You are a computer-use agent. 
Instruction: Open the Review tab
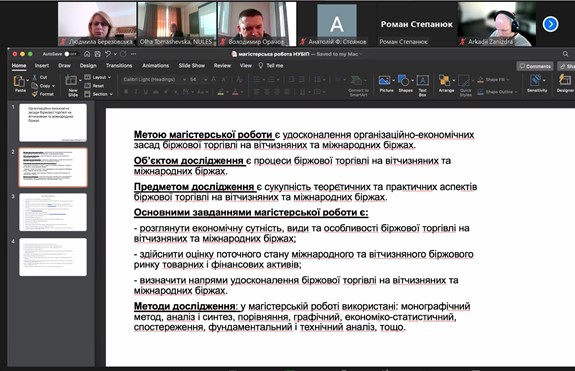pos(222,66)
